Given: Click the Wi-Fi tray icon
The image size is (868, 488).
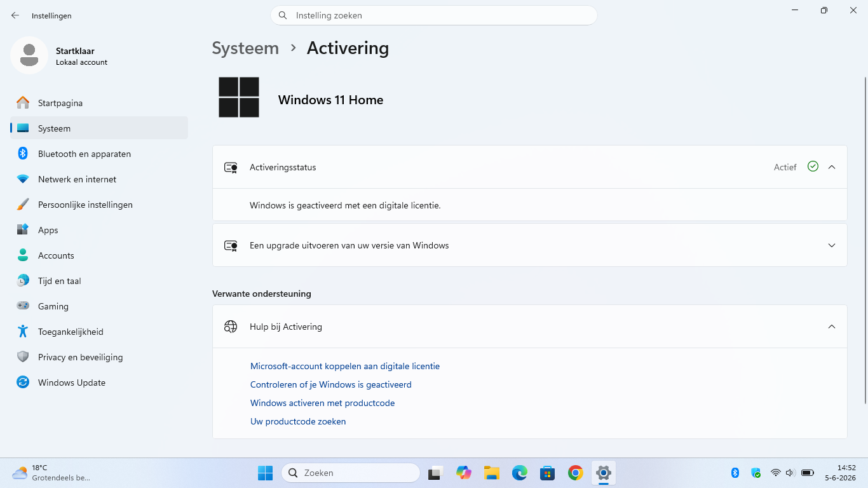Looking at the screenshot, I should (775, 473).
